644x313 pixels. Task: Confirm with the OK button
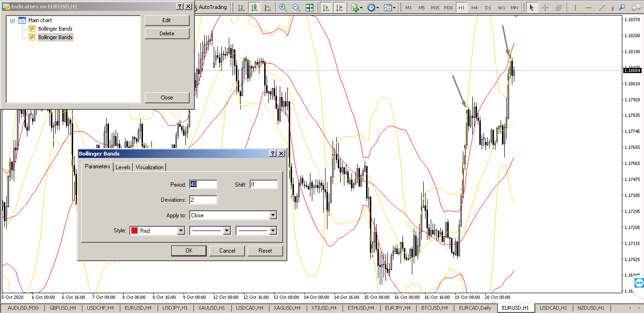point(189,251)
